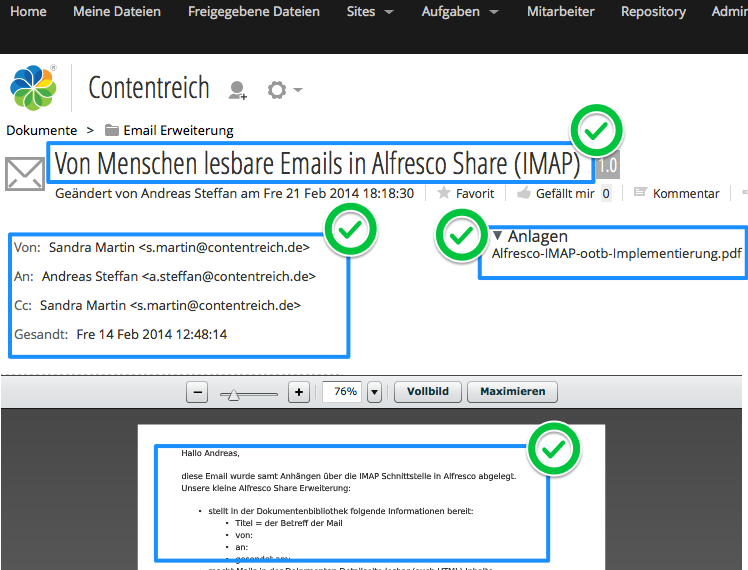This screenshot has width=748, height=570.
Task: Click the Vollbild button
Action: [x=427, y=392]
